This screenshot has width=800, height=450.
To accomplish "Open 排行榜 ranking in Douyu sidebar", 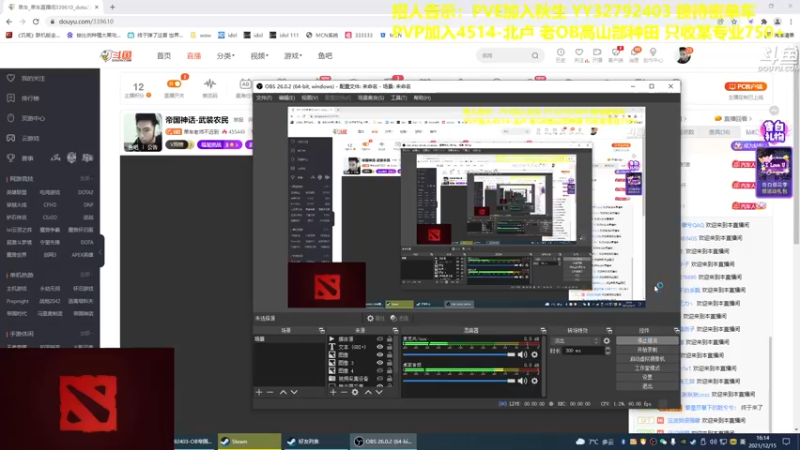I will tap(31, 98).
